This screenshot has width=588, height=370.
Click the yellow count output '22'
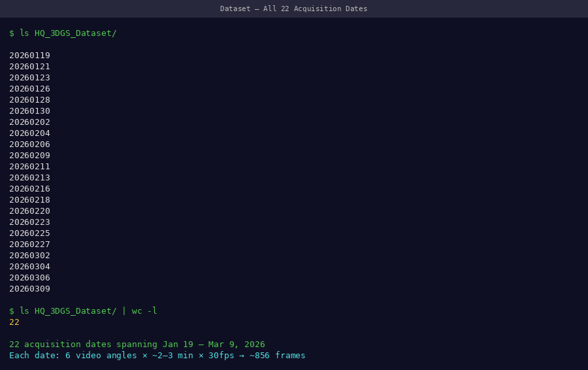[14, 322]
